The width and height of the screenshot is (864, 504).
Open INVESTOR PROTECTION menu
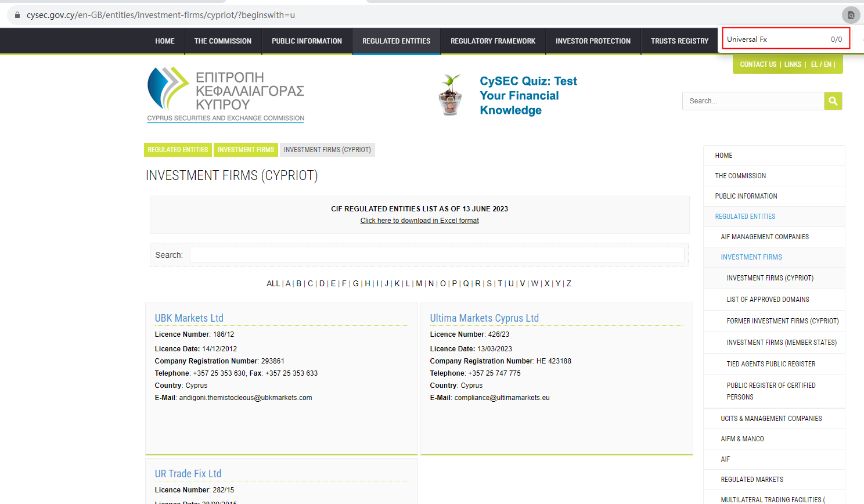[x=593, y=41]
